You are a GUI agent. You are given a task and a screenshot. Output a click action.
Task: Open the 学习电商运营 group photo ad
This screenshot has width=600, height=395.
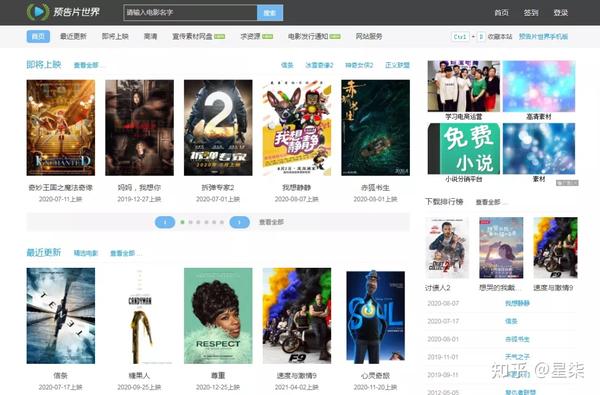click(464, 86)
